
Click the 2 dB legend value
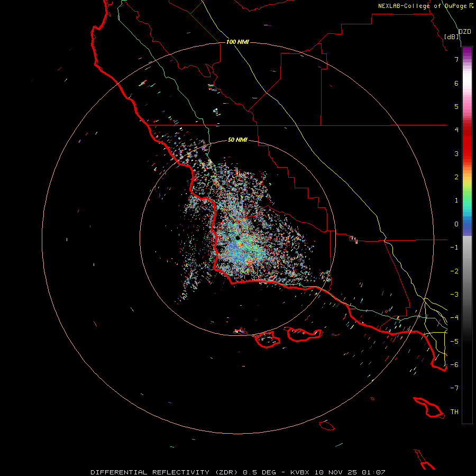pyautogui.click(x=456, y=177)
